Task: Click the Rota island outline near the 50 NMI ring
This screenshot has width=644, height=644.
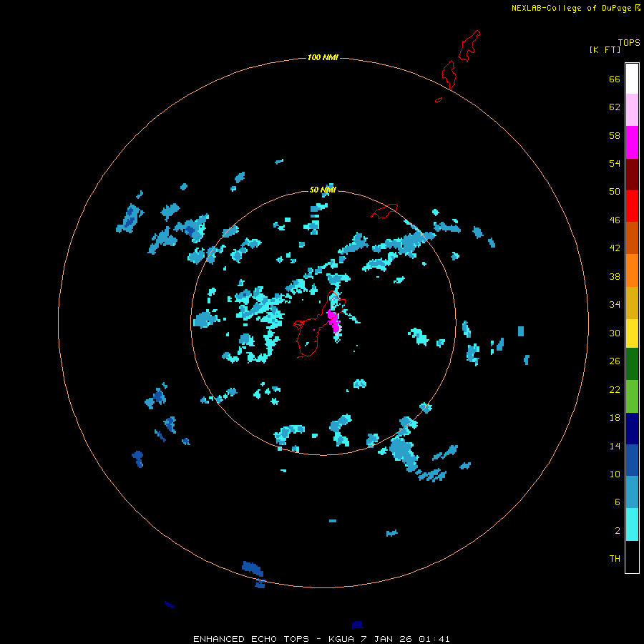Action: 384,211
